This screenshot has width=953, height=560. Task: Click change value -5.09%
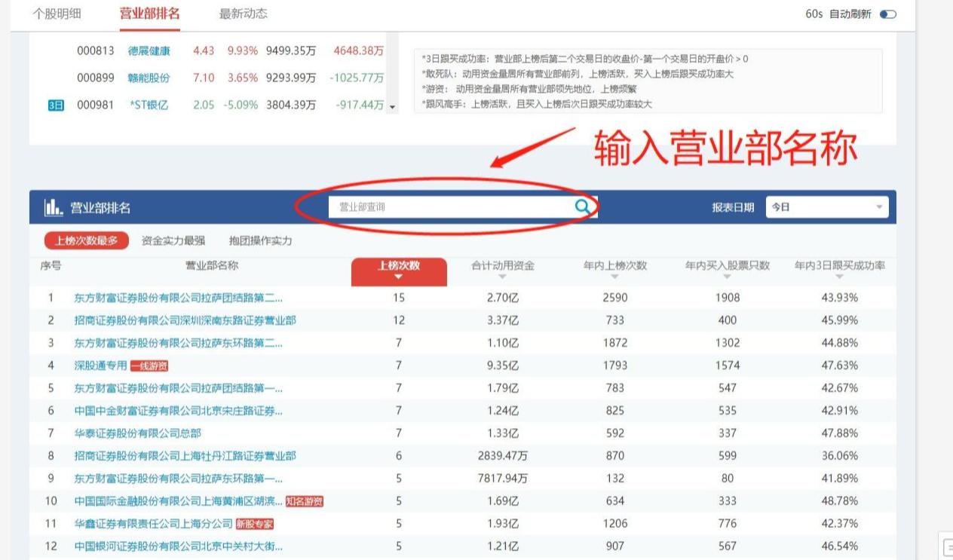pos(241,106)
